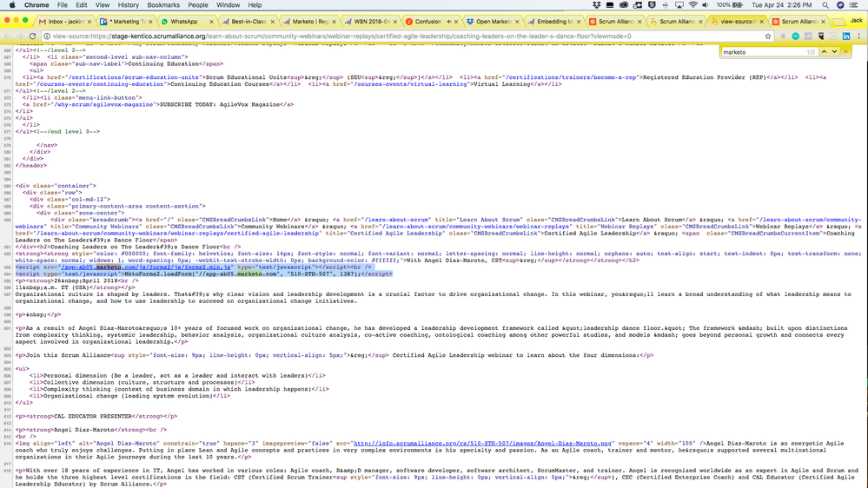Open the History menu
Image resolution: width=868 pixels, height=488 pixels.
point(128,5)
